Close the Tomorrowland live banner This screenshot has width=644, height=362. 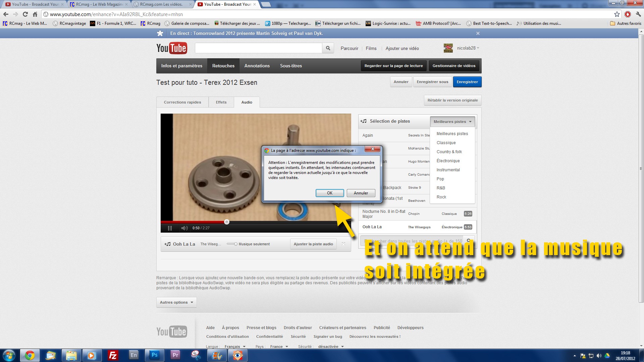click(478, 33)
